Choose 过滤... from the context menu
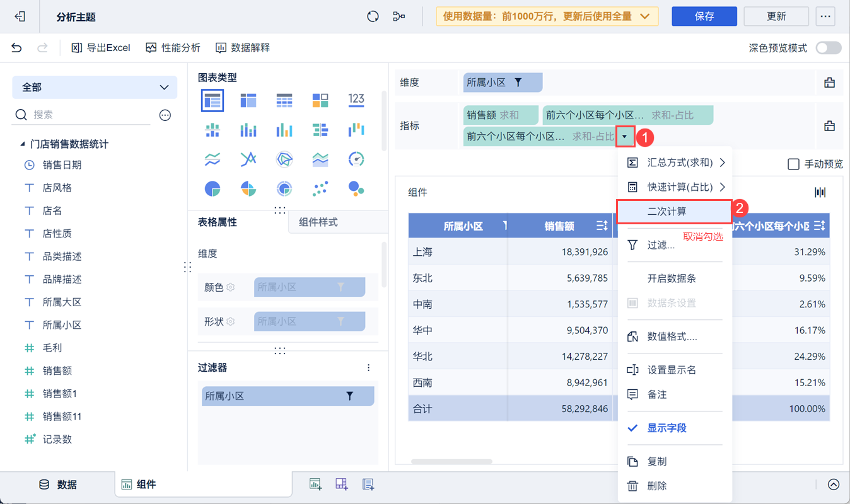The image size is (850, 504). coord(675,245)
